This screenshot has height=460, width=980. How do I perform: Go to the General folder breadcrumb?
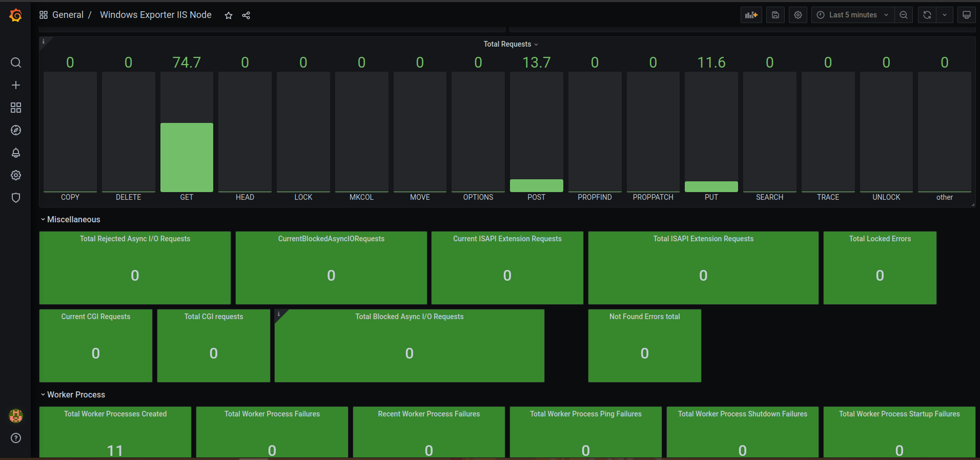pyautogui.click(x=68, y=15)
